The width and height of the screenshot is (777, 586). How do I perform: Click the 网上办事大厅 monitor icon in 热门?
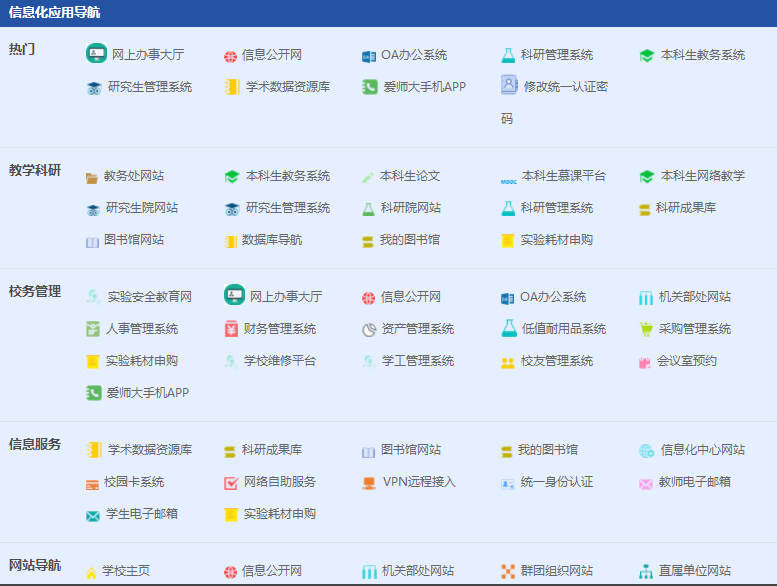pyautogui.click(x=96, y=53)
